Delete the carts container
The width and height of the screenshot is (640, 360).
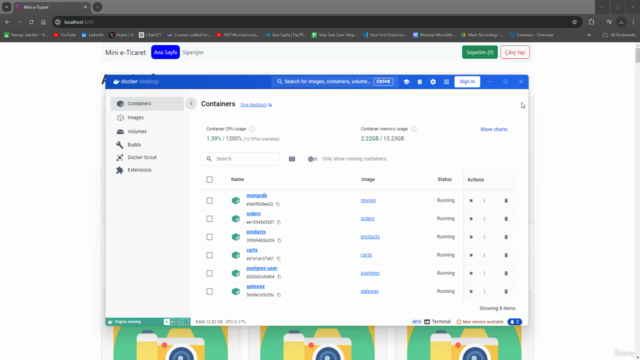[x=506, y=255]
